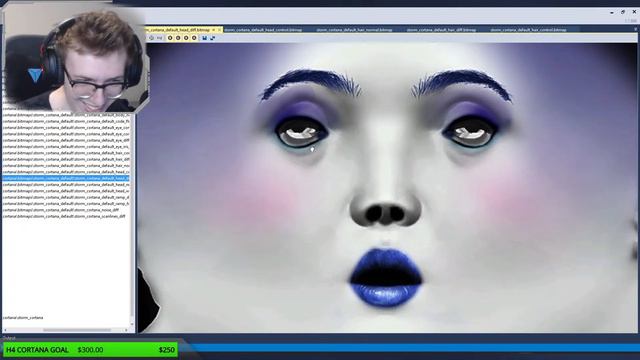
Task: Select the storm_cortana_default_body row
Action: tap(66, 115)
